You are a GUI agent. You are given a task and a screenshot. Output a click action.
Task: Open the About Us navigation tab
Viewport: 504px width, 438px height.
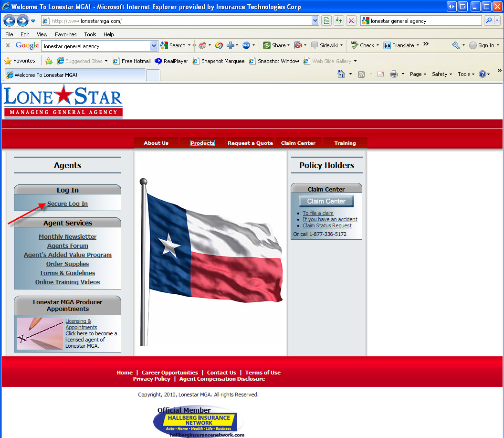click(x=156, y=143)
